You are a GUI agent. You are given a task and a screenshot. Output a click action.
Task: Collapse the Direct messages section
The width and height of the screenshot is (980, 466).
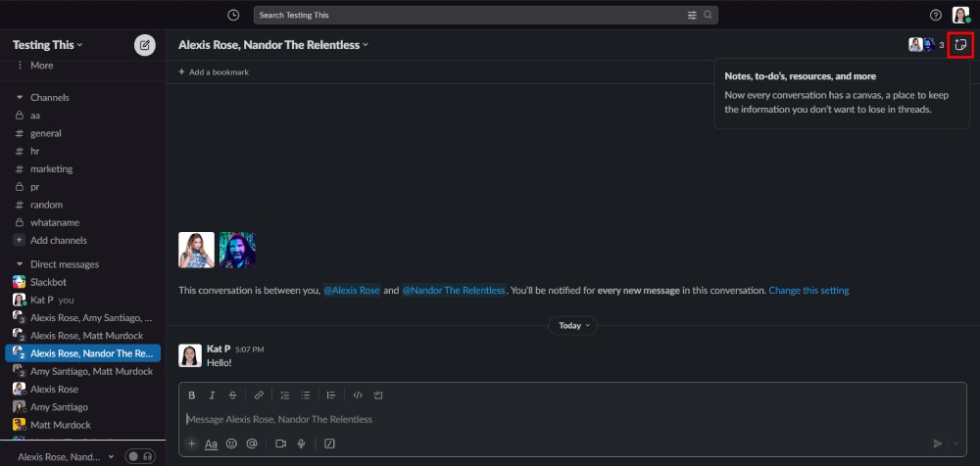(x=20, y=264)
